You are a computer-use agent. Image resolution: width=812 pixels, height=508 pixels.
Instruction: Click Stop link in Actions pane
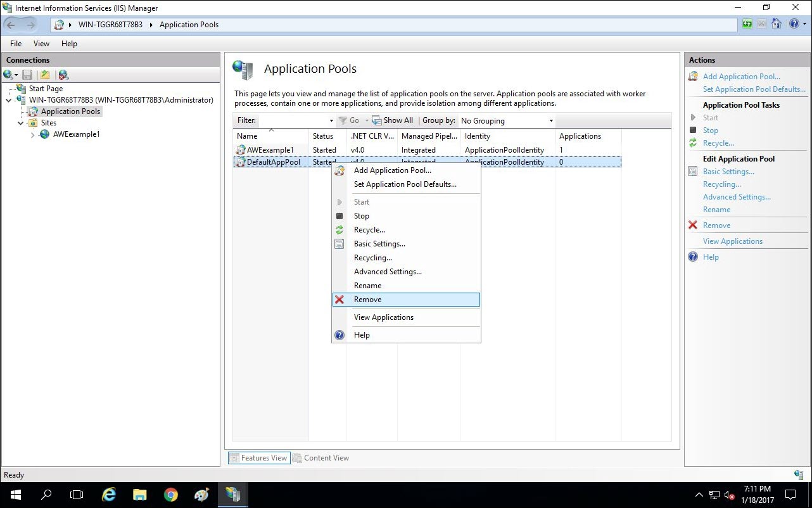710,130
